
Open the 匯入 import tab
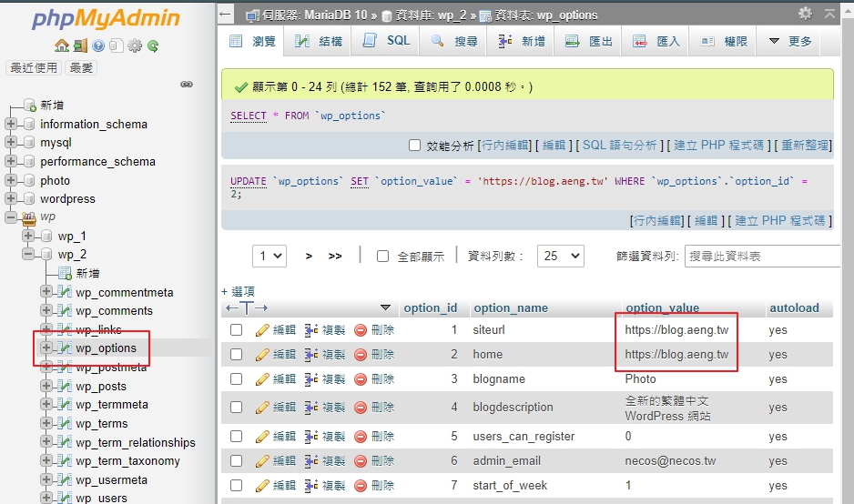pyautogui.click(x=656, y=41)
